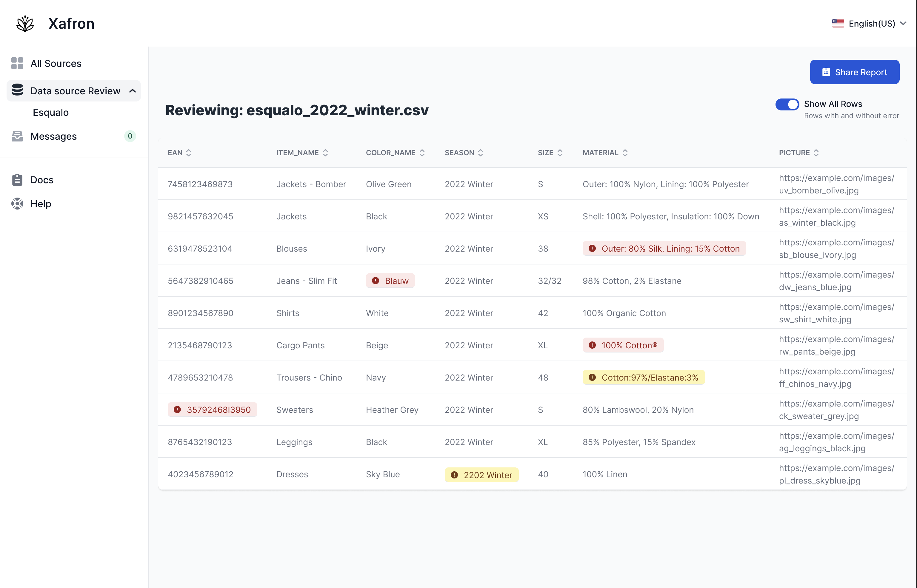The image size is (917, 588).
Task: Sort by SEASON column header arrows
Action: tap(481, 153)
